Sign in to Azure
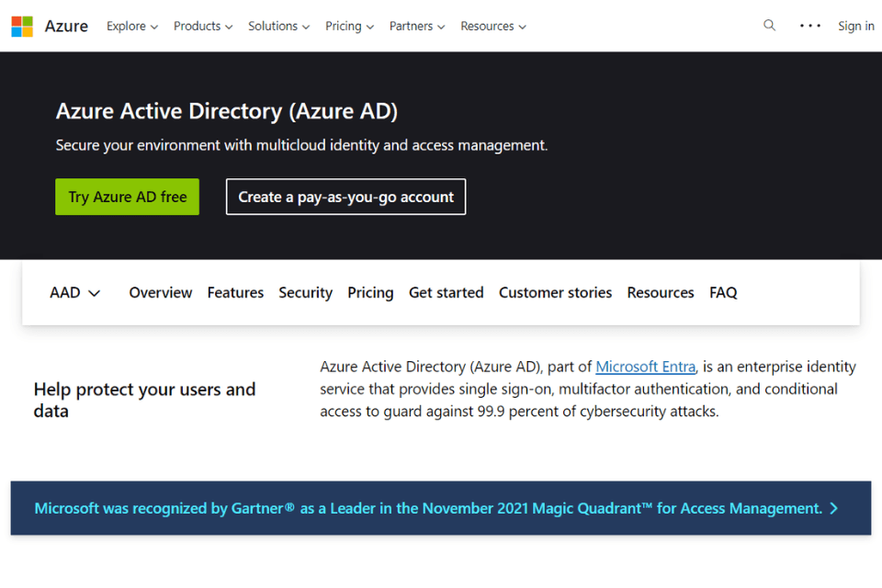This screenshot has height=588, width=882. coord(855,25)
